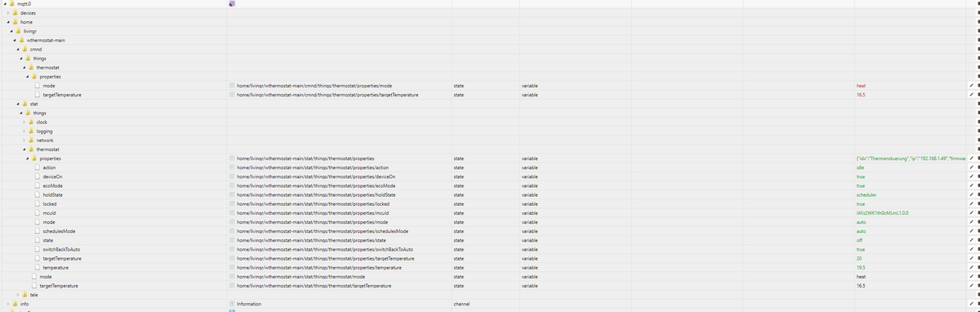Click 'Information' name in info row
The height and width of the screenshot is (312, 980).
tap(249, 304)
